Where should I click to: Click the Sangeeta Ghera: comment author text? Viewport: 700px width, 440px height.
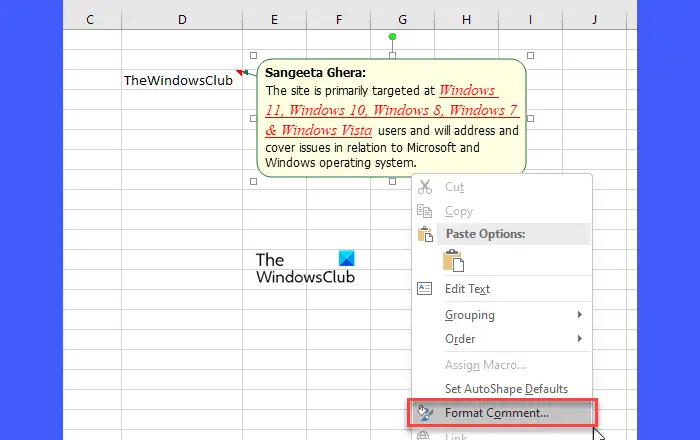(x=315, y=72)
